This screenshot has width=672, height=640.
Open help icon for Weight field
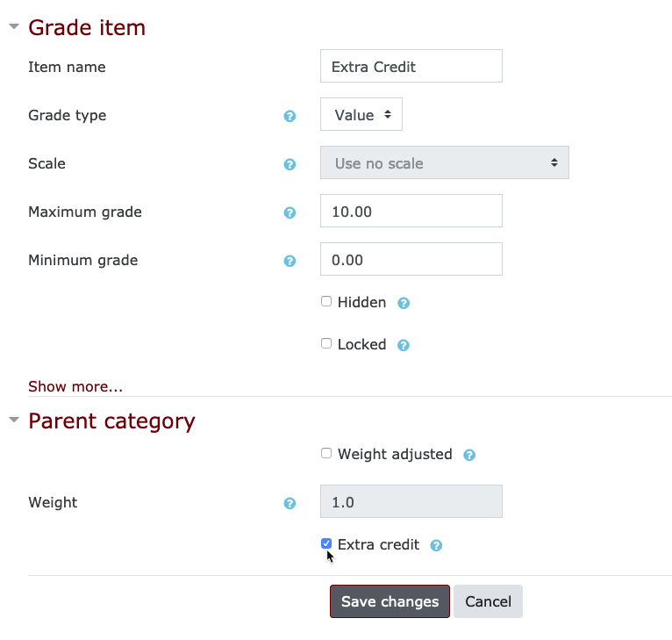click(x=290, y=503)
